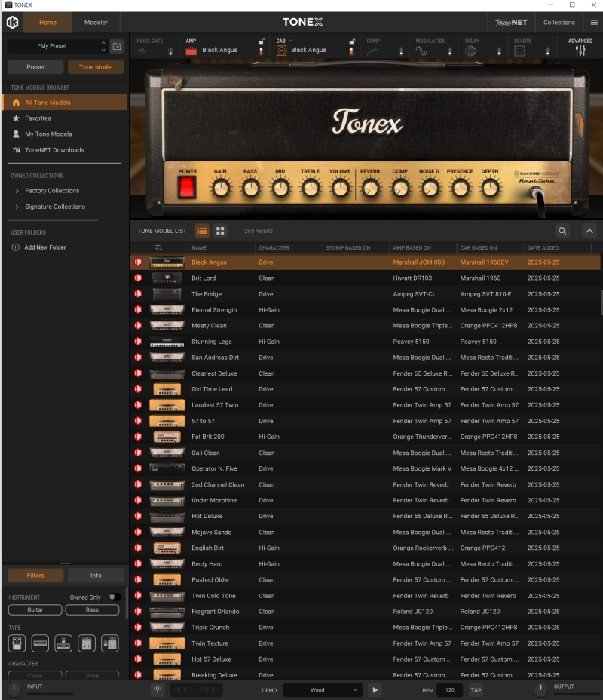Toggle the AMP lock icon
603x700 pixels.
(x=262, y=41)
